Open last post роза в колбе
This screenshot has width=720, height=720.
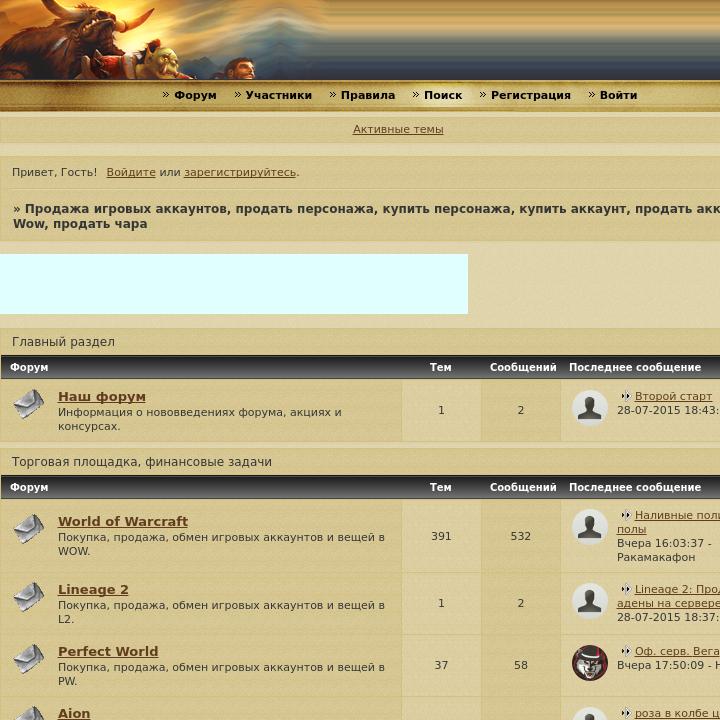click(x=677, y=713)
